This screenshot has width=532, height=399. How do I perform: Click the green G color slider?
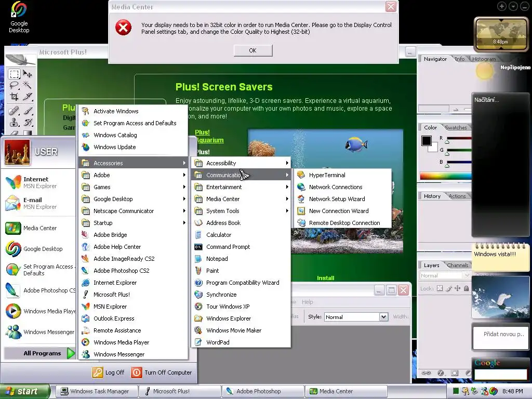click(x=459, y=150)
